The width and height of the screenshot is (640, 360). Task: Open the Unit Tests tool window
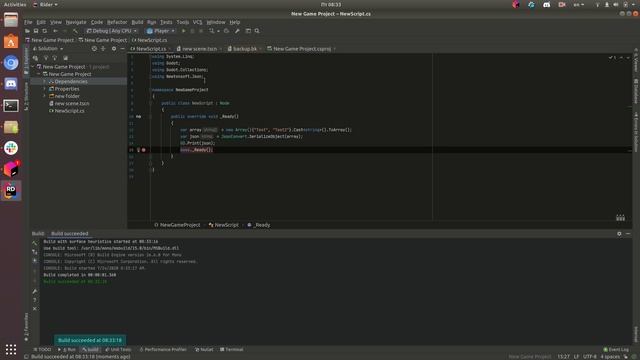pos(118,349)
